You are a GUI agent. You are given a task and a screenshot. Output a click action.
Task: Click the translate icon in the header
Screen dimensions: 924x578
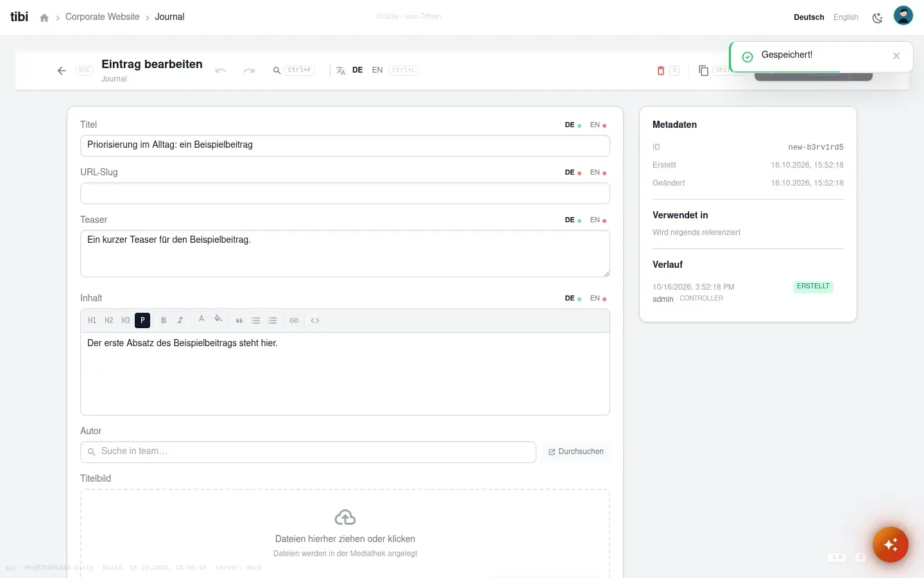click(341, 71)
